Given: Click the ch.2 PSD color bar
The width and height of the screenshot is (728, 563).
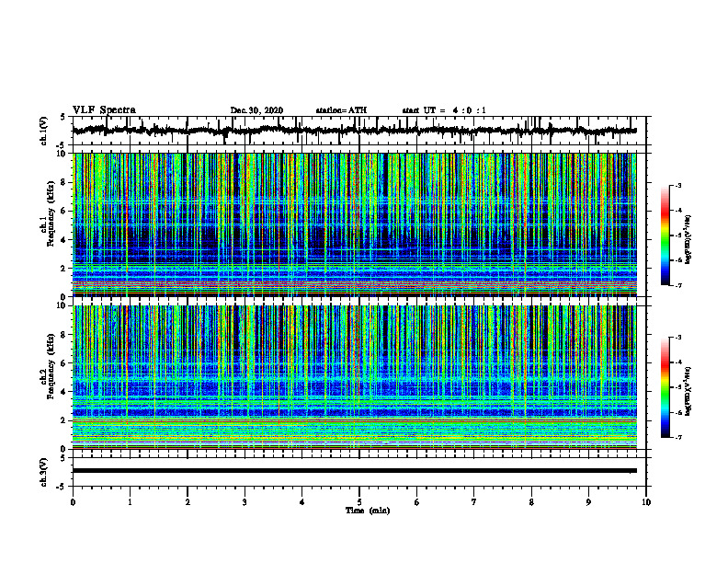Looking at the screenshot, I should click(665, 387).
